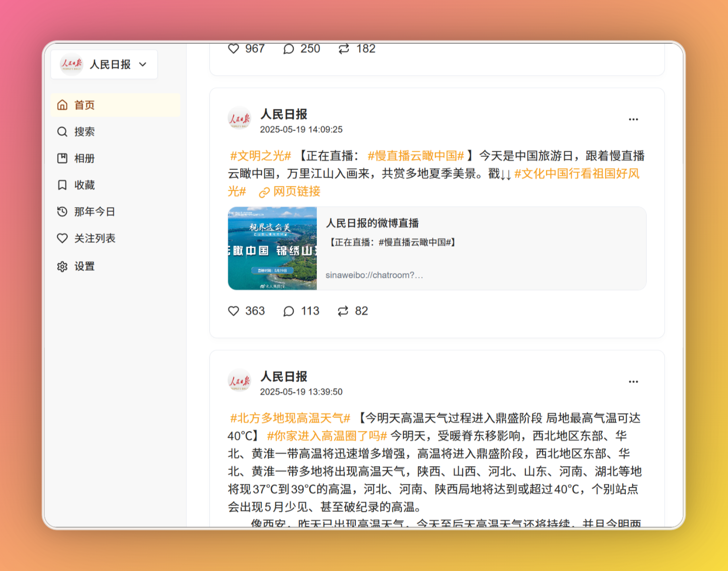Open 关注列表 from the sidebar
728x571 pixels.
(x=116, y=238)
